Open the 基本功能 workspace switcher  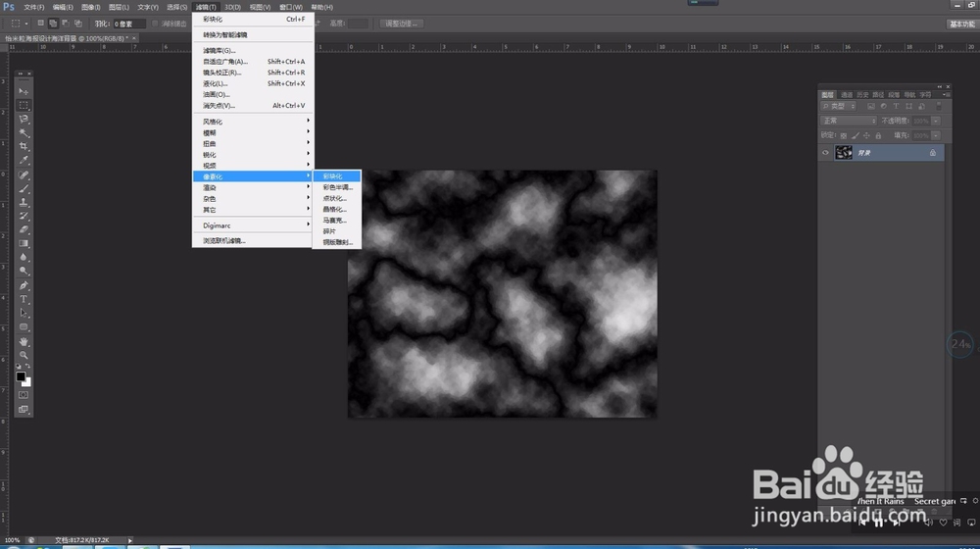tap(962, 24)
